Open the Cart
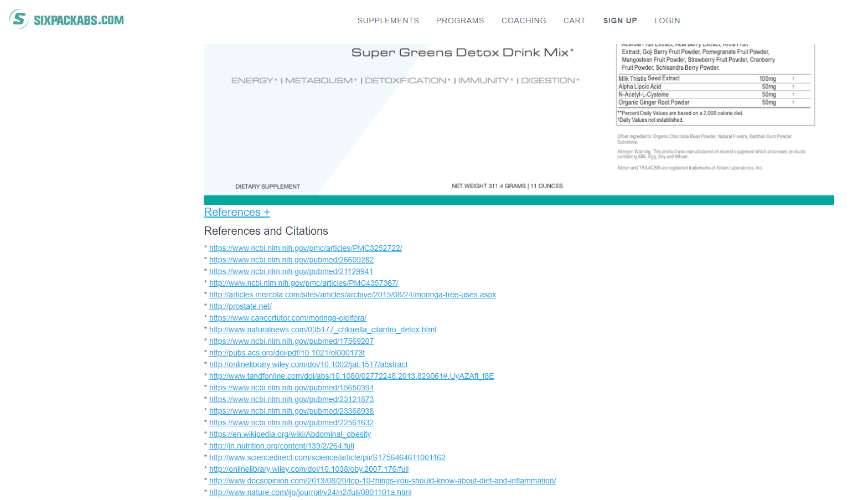 click(x=574, y=20)
